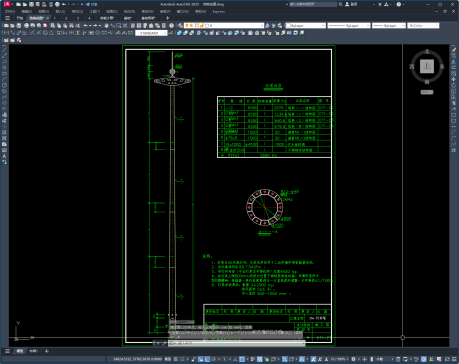Click the Plot (printer) icon in the toolbar

coord(27,25)
